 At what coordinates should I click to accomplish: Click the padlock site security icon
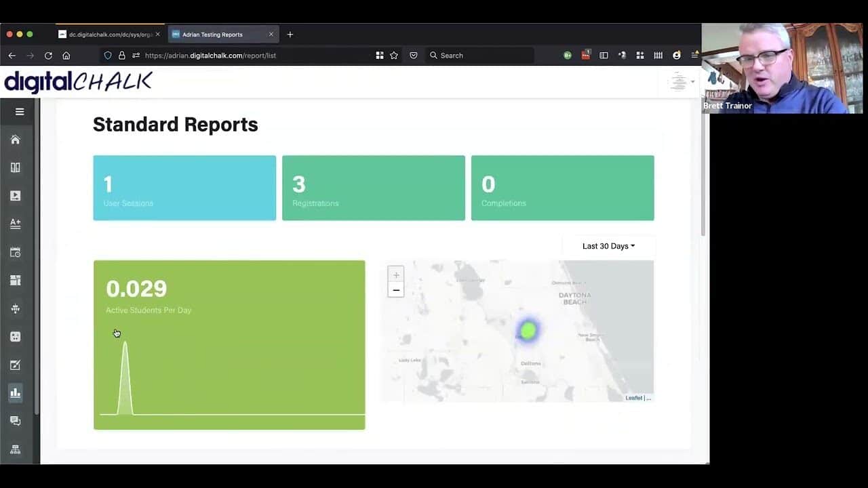[122, 56]
